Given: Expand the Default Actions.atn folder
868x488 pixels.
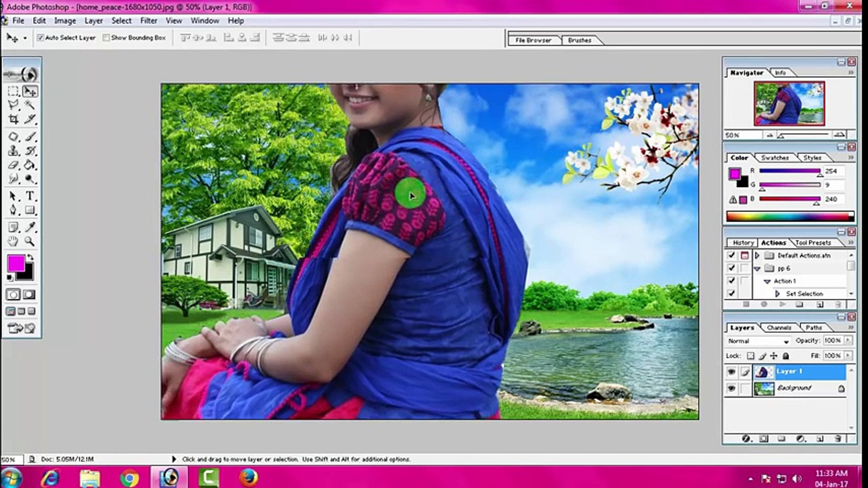Looking at the screenshot, I should pyautogui.click(x=757, y=256).
